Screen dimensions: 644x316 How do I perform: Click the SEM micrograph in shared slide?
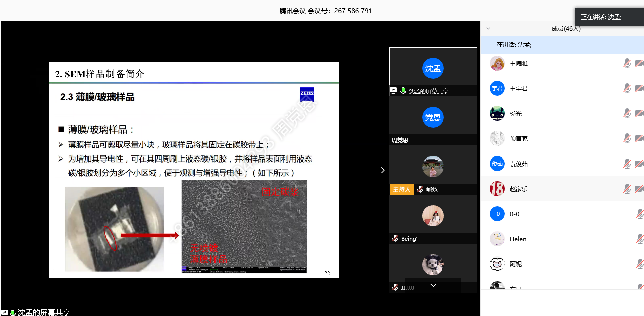pos(244,226)
